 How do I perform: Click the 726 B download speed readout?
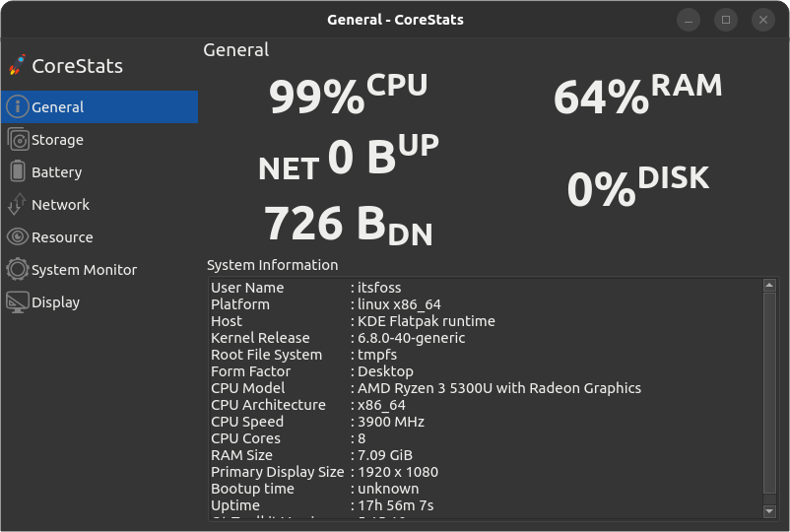(348, 226)
